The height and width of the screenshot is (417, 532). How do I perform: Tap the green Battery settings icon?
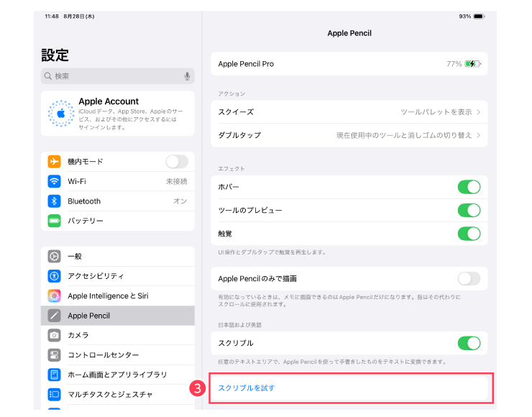54,221
